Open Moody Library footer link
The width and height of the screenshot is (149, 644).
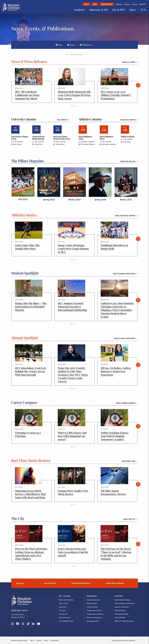pos(92,604)
